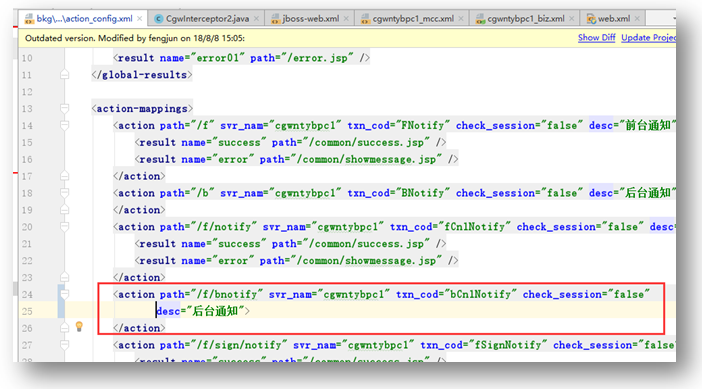
Task: Open the web.xml editor tab
Action: coord(614,18)
